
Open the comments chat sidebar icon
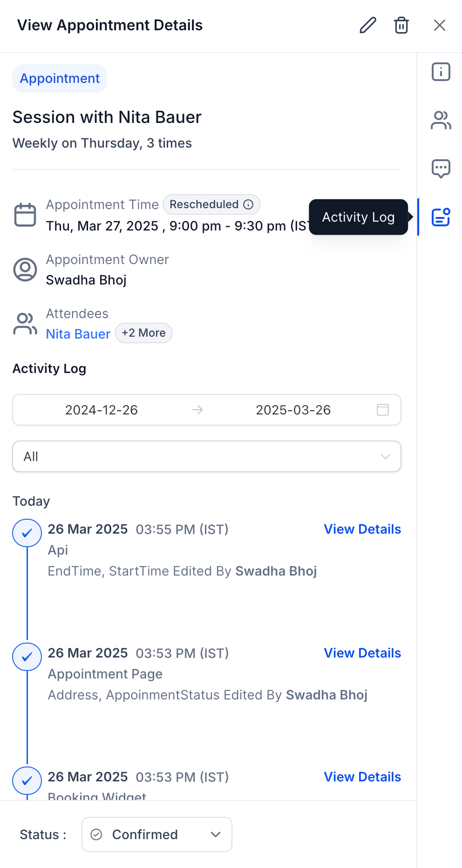point(441,169)
